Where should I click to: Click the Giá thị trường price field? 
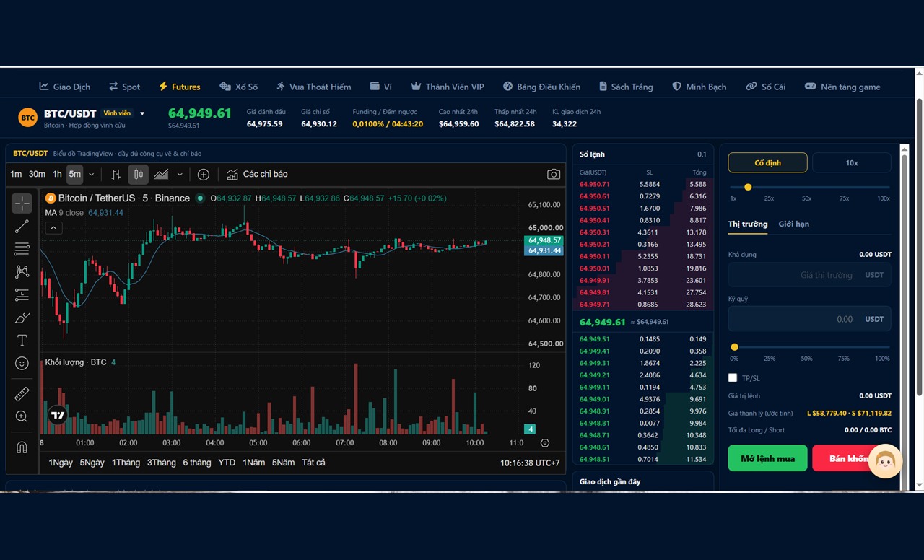(809, 275)
